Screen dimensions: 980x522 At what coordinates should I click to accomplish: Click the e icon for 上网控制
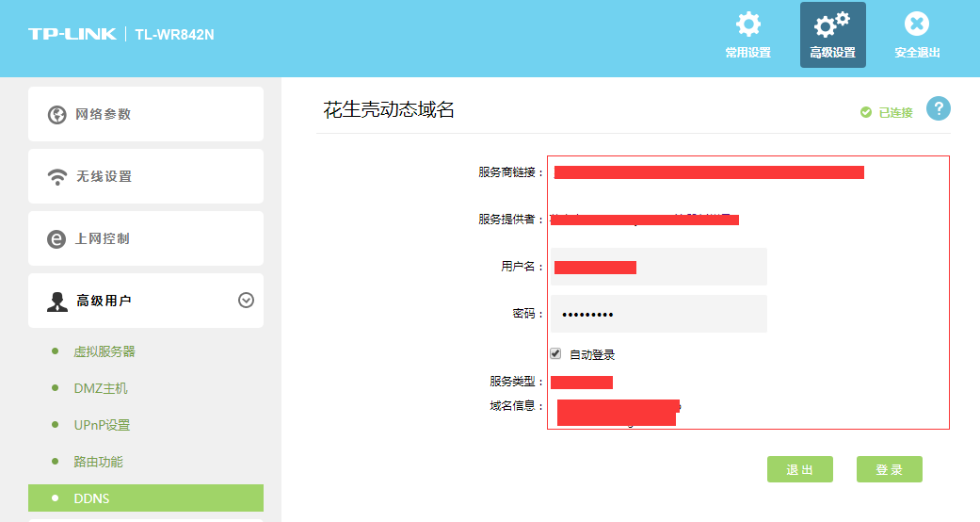point(56,239)
